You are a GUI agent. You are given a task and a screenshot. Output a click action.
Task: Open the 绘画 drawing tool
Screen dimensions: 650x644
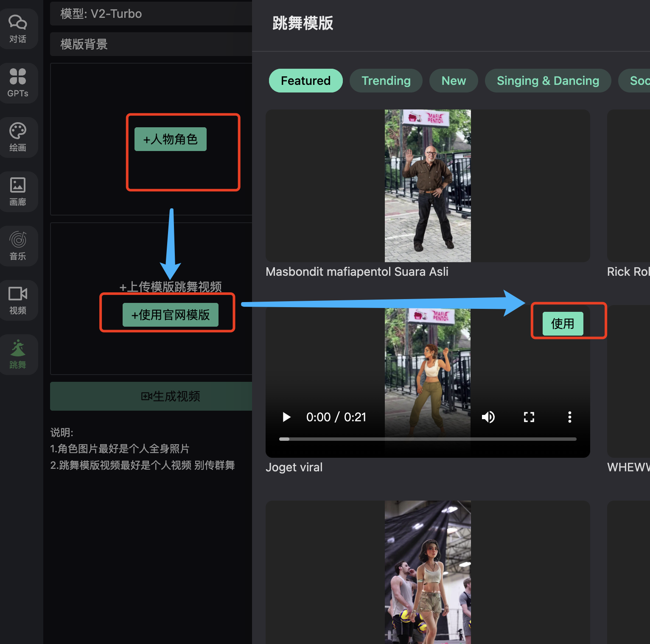18,137
